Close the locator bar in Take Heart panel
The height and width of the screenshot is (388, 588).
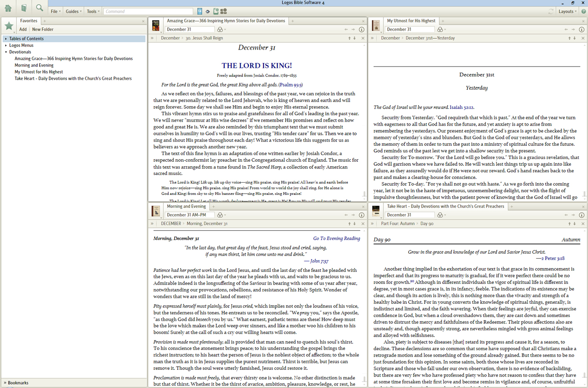[x=583, y=224]
